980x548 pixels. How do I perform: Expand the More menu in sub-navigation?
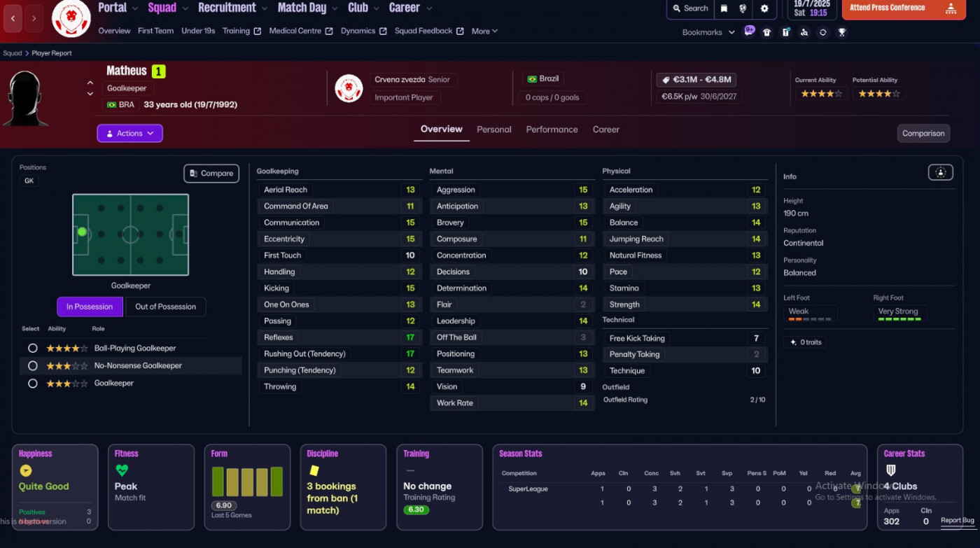tap(484, 31)
